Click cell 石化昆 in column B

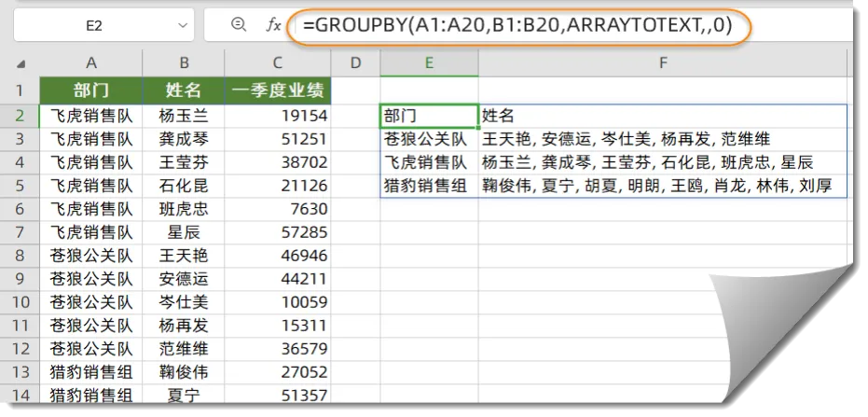click(184, 186)
